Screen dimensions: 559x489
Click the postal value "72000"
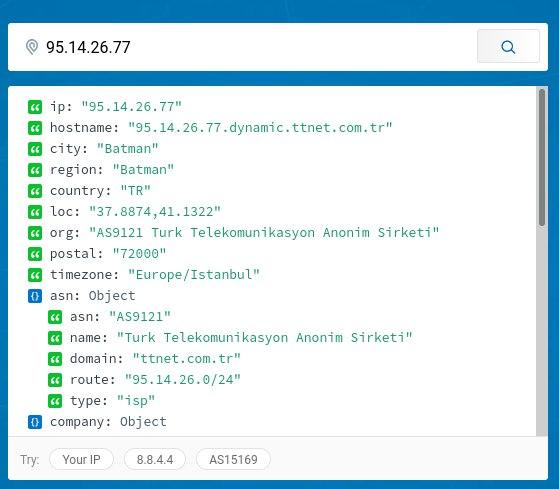pyautogui.click(x=139, y=254)
